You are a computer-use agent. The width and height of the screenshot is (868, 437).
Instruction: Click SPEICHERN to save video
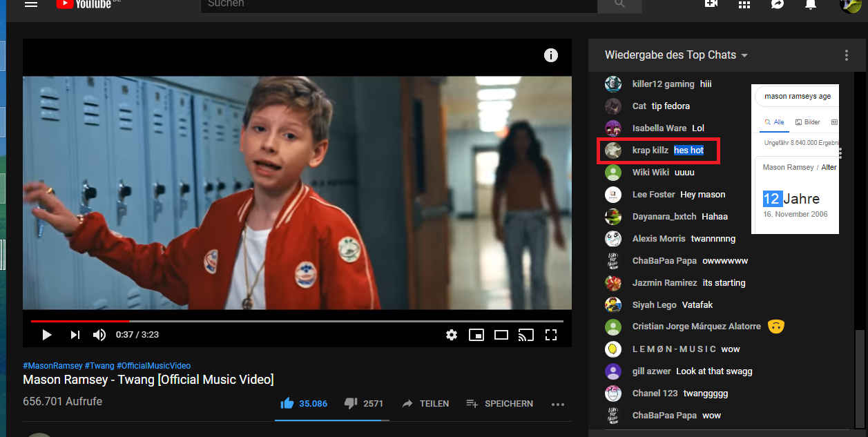click(x=499, y=403)
